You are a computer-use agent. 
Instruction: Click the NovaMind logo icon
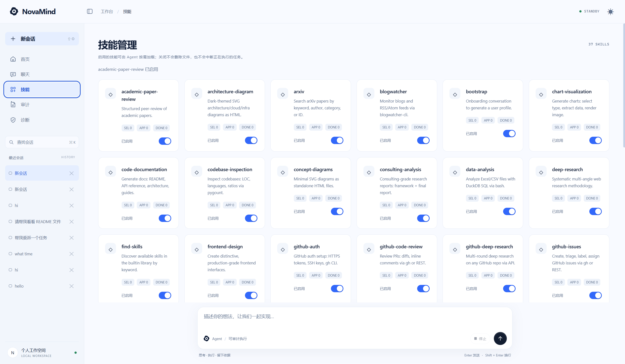point(14,11)
